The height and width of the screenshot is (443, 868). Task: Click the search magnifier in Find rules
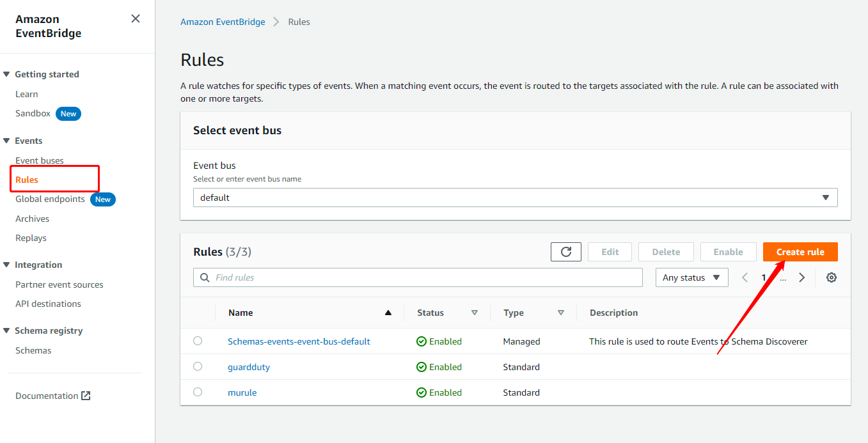coord(205,277)
